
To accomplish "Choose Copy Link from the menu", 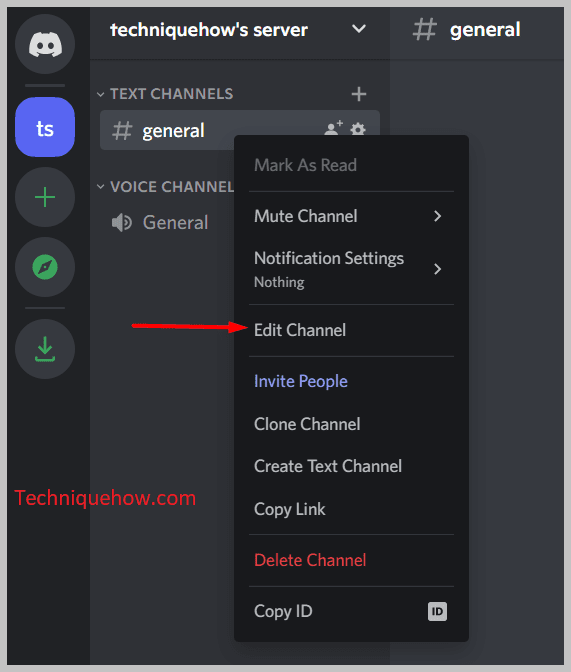I will [352, 509].
